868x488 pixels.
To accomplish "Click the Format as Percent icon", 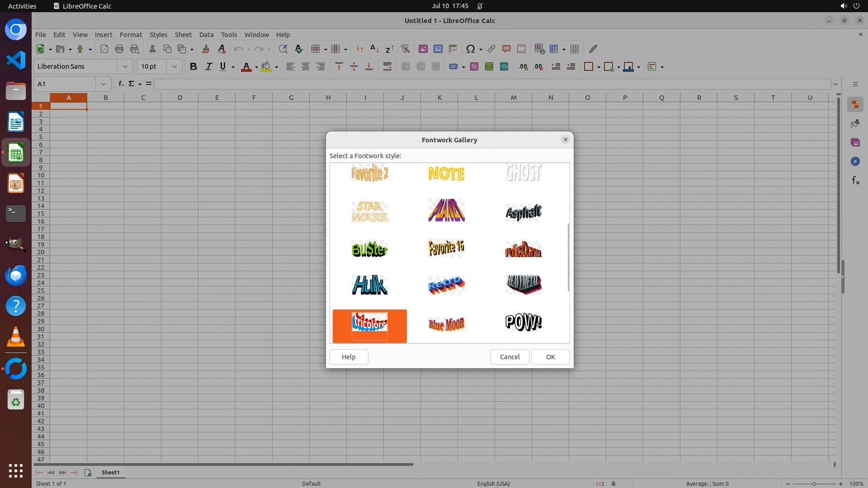I will pos(474,67).
